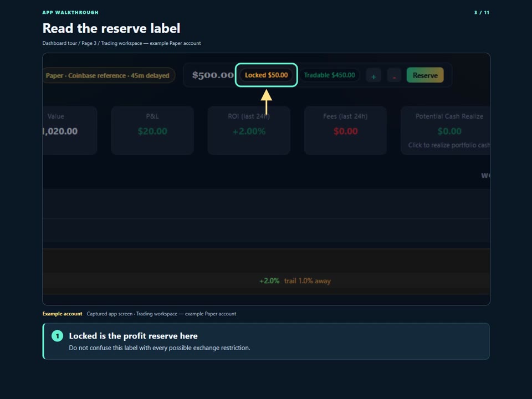Viewport: 532px width, 399px height.
Task: Click the numbered step 1 circle badge
Action: click(57, 336)
